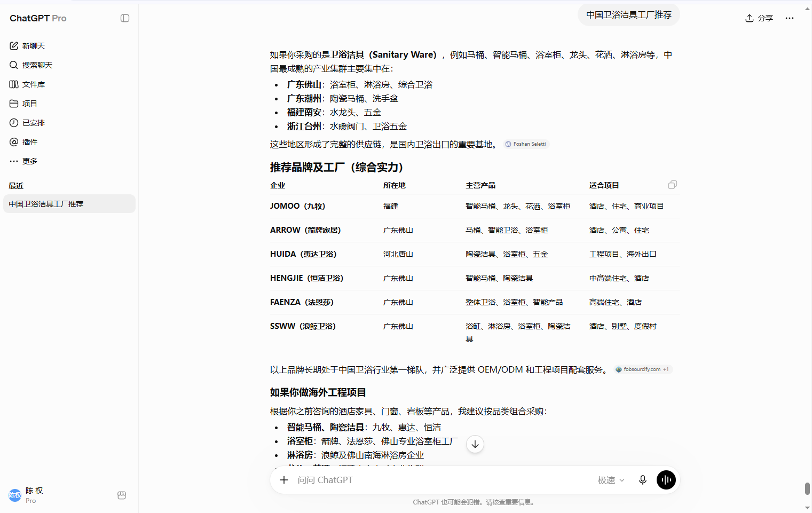The image size is (812, 513).
Task: Click the SSWW（浪鲸卫浴）table cell
Action: click(303, 326)
